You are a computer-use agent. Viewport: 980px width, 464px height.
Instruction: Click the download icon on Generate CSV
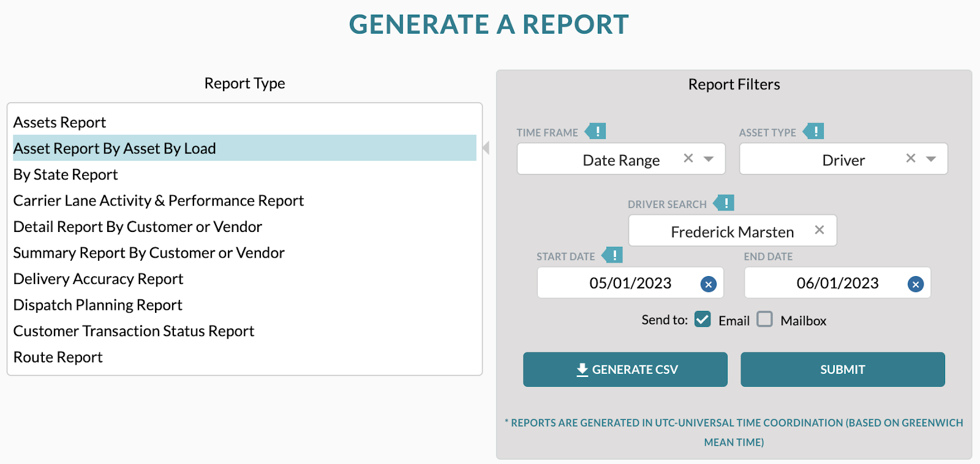582,370
